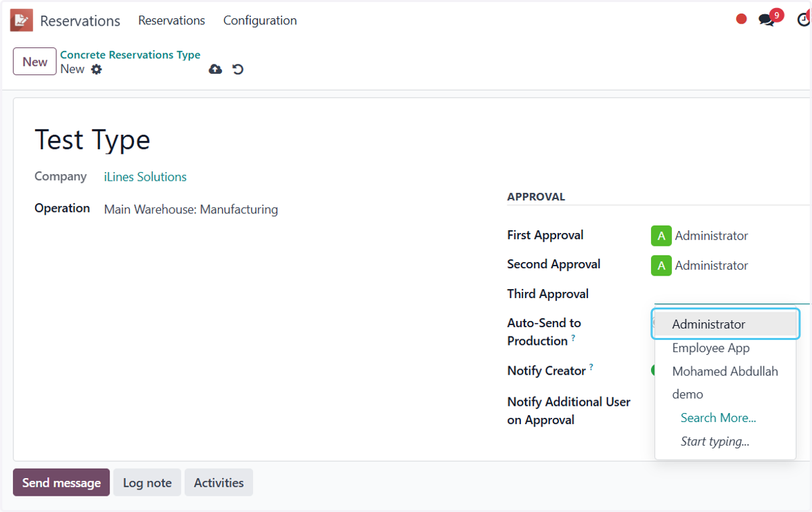
Task: Discard changes with the undo arrow icon
Action: click(238, 69)
